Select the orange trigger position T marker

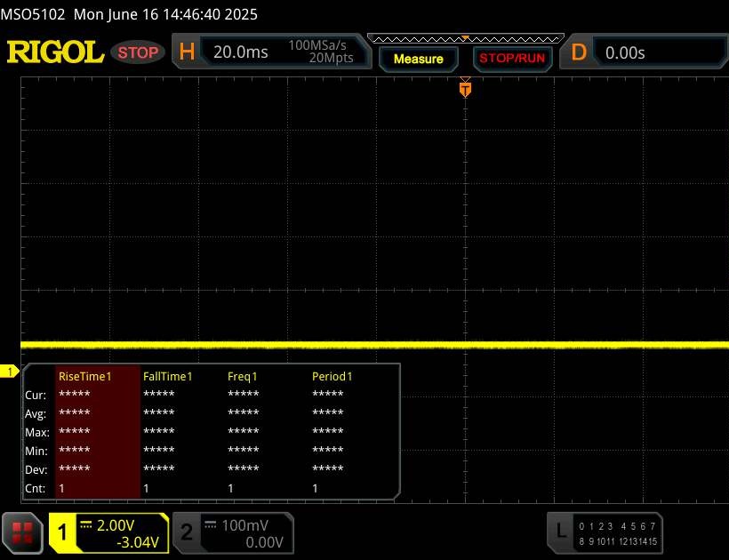[464, 89]
